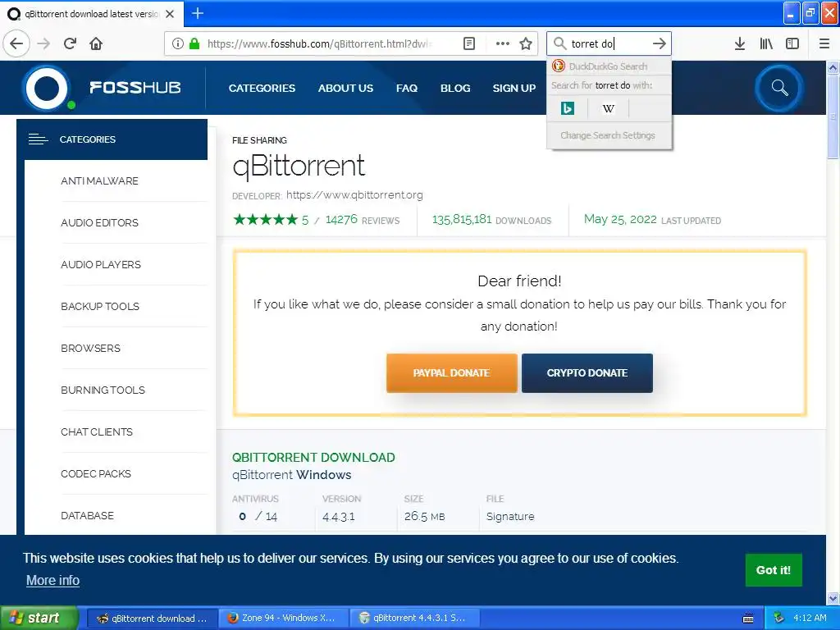Open the library bookshelf icon
The height and width of the screenshot is (630, 840).
point(766,43)
